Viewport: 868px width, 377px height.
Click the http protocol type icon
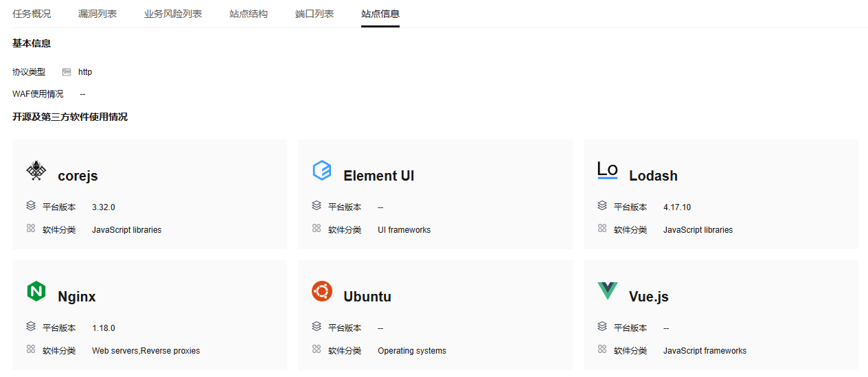(67, 72)
